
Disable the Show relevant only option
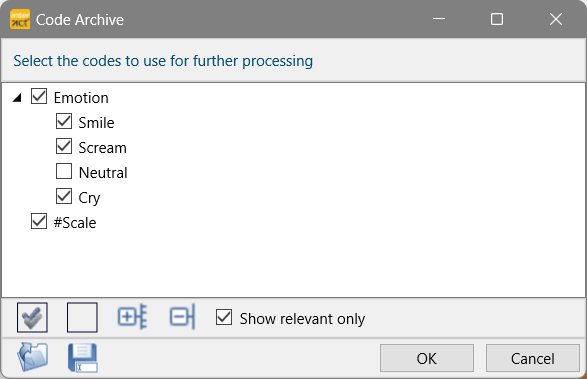(x=224, y=317)
